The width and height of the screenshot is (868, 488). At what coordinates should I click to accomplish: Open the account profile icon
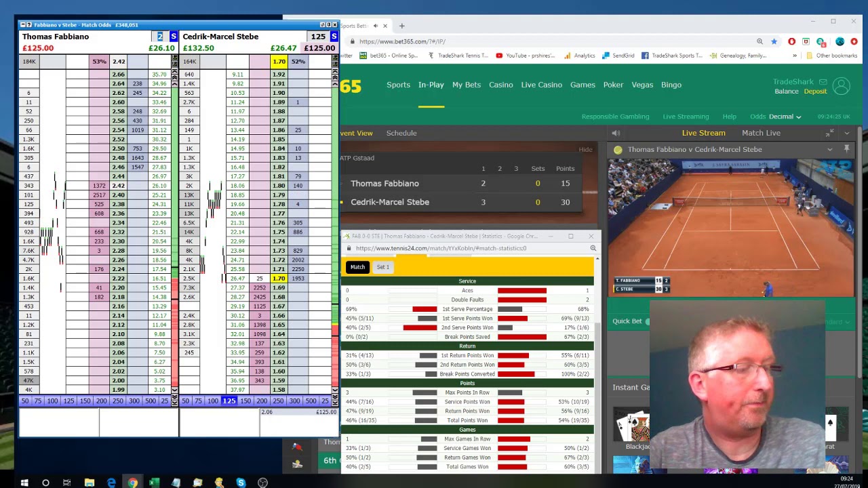pyautogui.click(x=842, y=86)
